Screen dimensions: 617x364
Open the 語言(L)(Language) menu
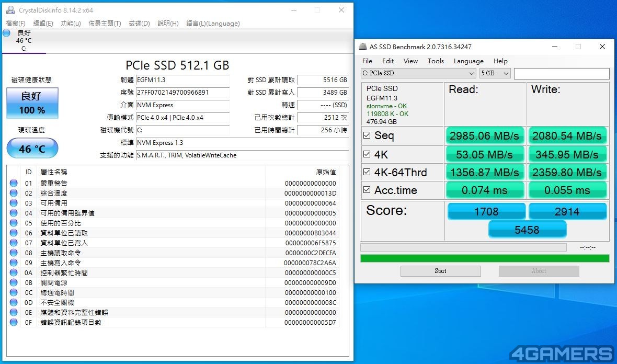coord(213,23)
